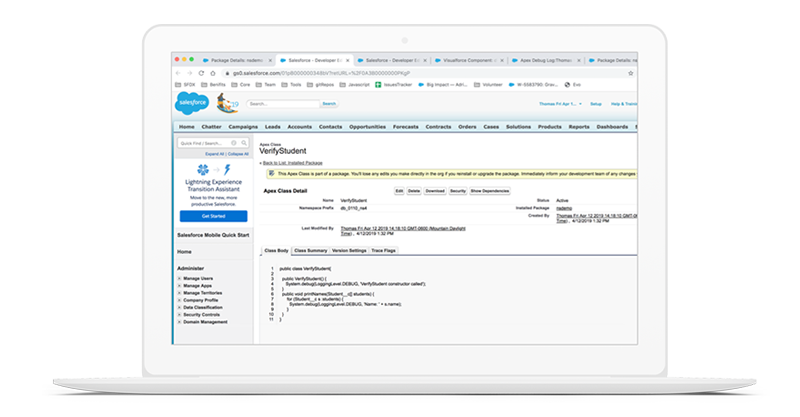Open the Evo bookmark
This screenshot has height=417, width=800.
[x=573, y=85]
